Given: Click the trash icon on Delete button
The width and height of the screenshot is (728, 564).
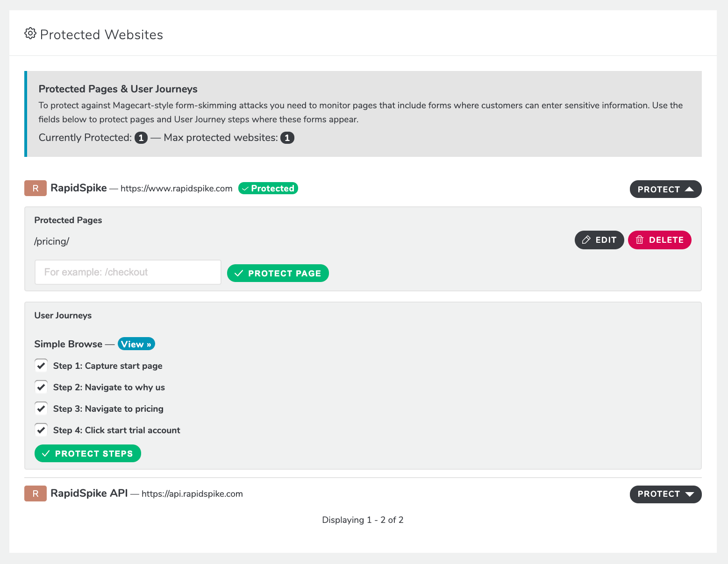Looking at the screenshot, I should (640, 240).
